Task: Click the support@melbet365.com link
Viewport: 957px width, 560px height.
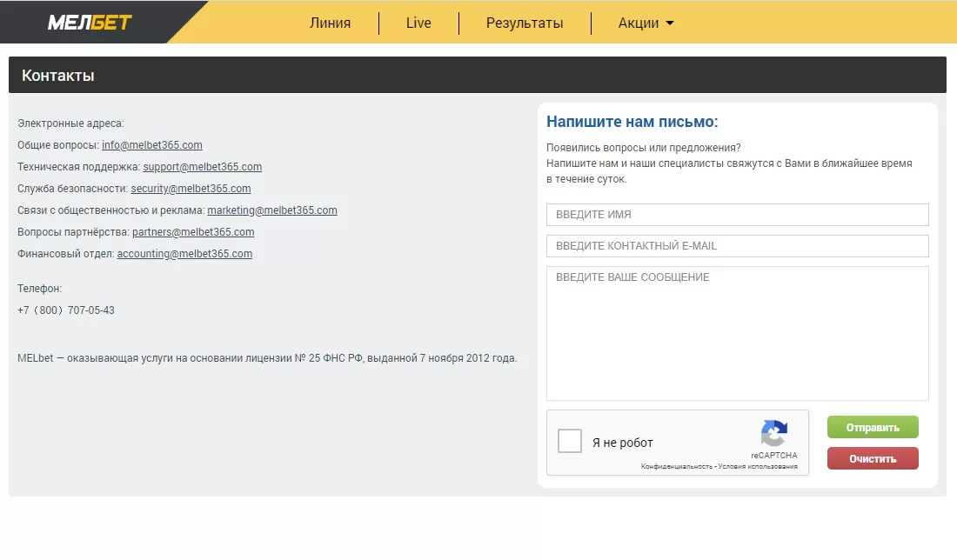Action: click(202, 166)
